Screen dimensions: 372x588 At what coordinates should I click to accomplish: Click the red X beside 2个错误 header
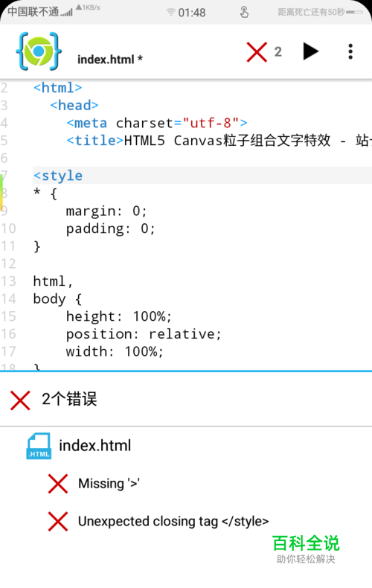coord(20,400)
